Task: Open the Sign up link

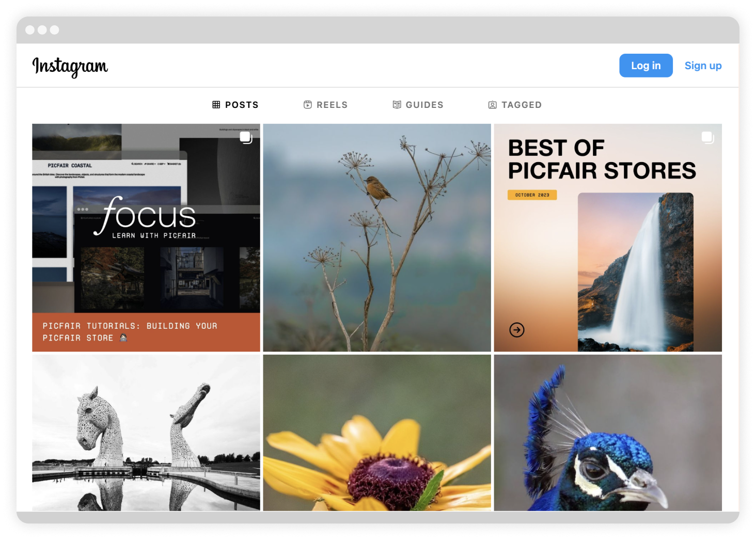Action: coord(703,66)
